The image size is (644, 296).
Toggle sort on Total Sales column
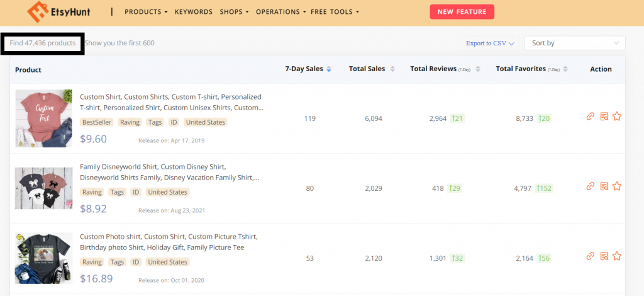[392, 69]
